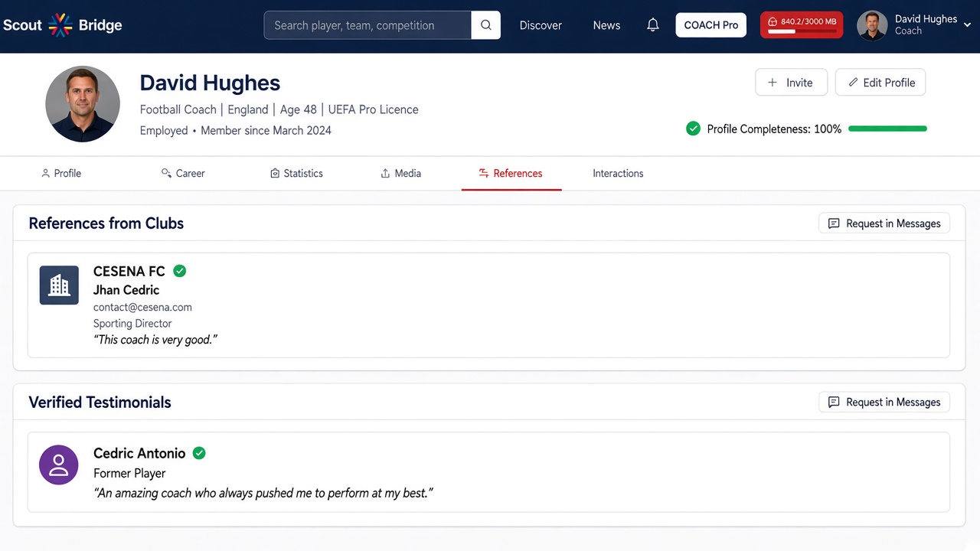Click the name Cedric Antonio
980x551 pixels.
point(139,453)
